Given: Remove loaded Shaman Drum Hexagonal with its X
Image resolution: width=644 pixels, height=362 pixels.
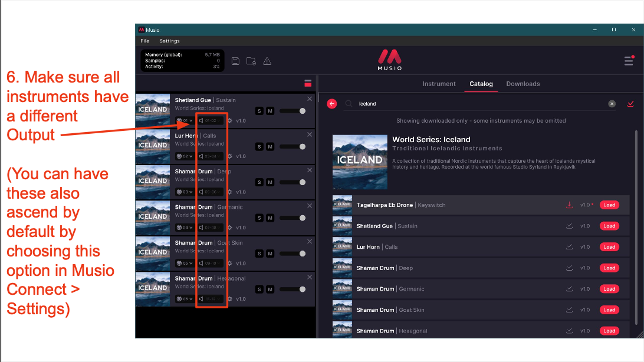Looking at the screenshot, I should tap(310, 278).
